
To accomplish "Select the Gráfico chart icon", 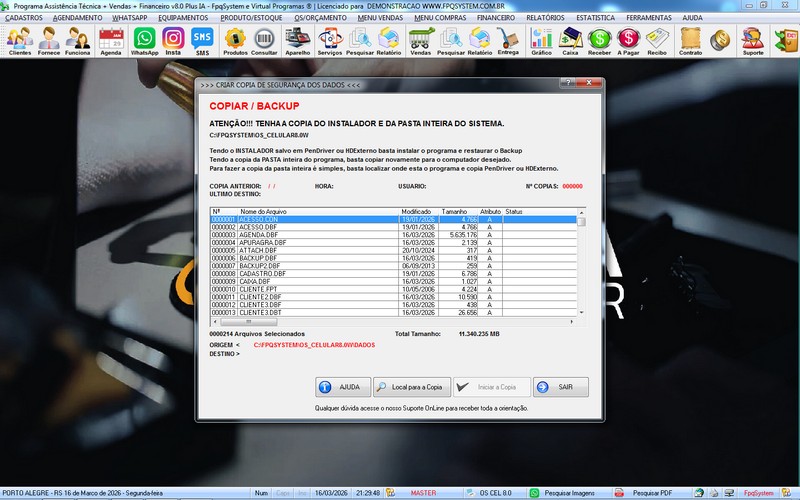I will coord(541,40).
